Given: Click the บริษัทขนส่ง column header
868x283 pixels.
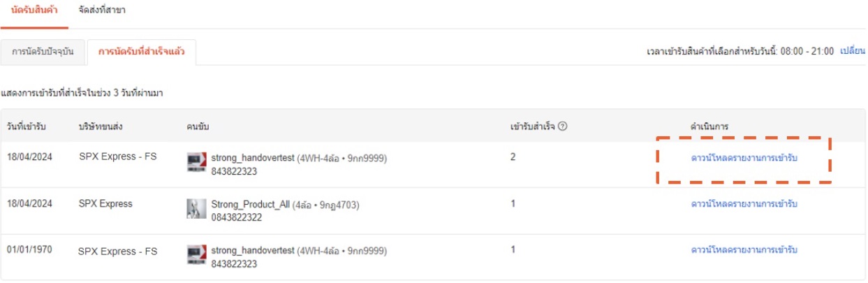Looking at the screenshot, I should (x=101, y=126).
